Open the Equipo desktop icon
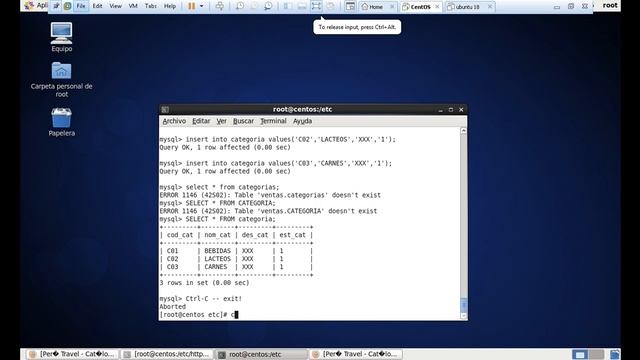Image resolution: width=640 pixels, height=360 pixels. tap(62, 37)
